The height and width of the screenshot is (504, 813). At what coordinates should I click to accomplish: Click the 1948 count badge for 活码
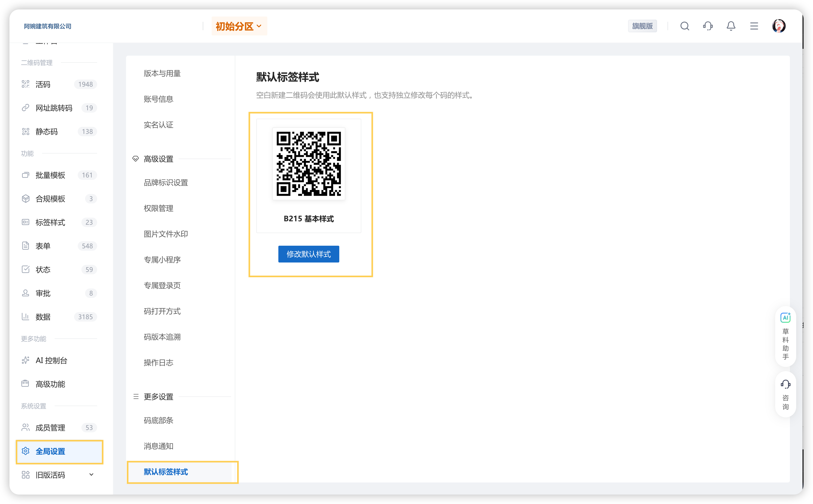(x=85, y=84)
